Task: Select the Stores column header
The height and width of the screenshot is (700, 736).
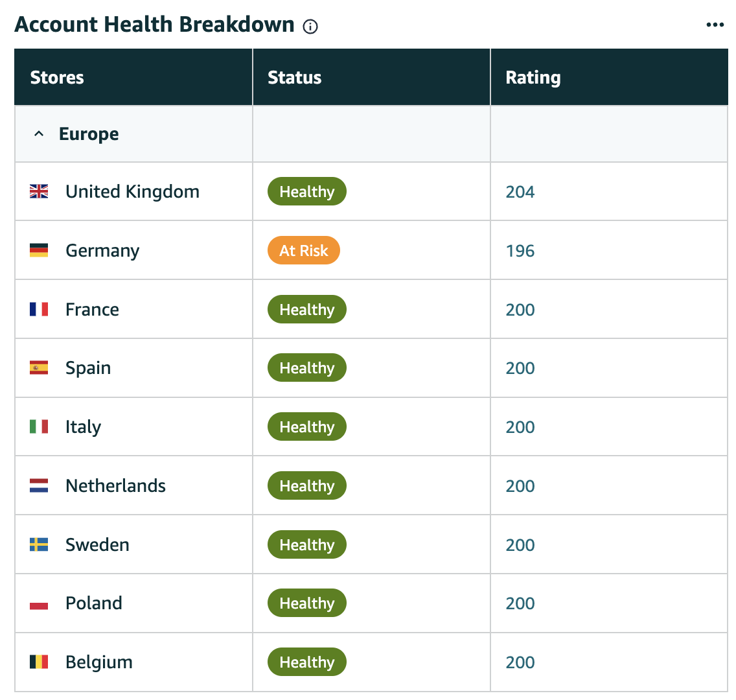Action: 57,78
